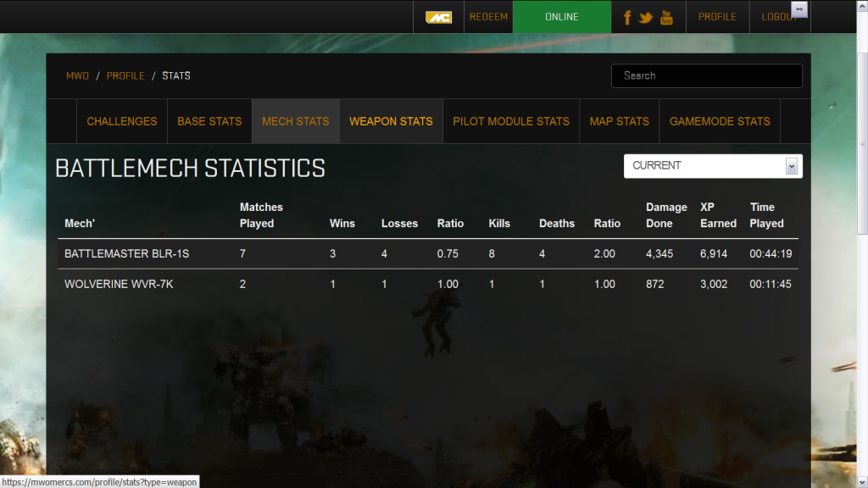Open the WEAPON STATS tab
The width and height of the screenshot is (868, 488).
click(391, 121)
